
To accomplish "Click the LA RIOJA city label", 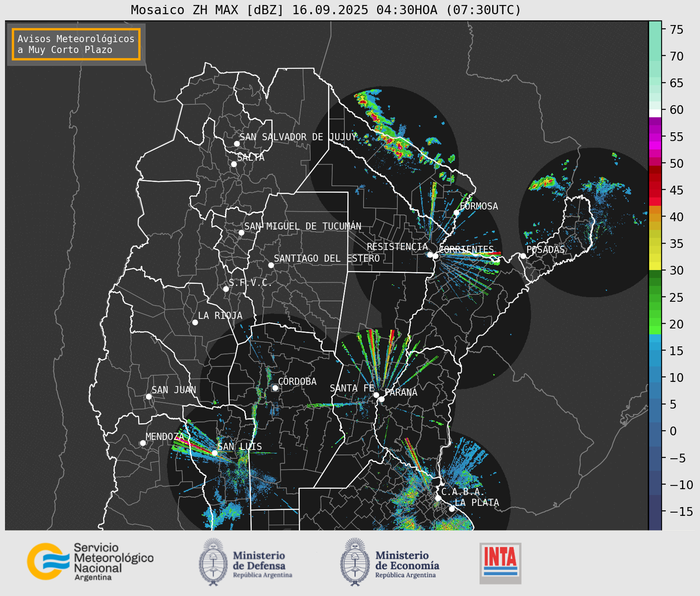I will (x=220, y=316).
